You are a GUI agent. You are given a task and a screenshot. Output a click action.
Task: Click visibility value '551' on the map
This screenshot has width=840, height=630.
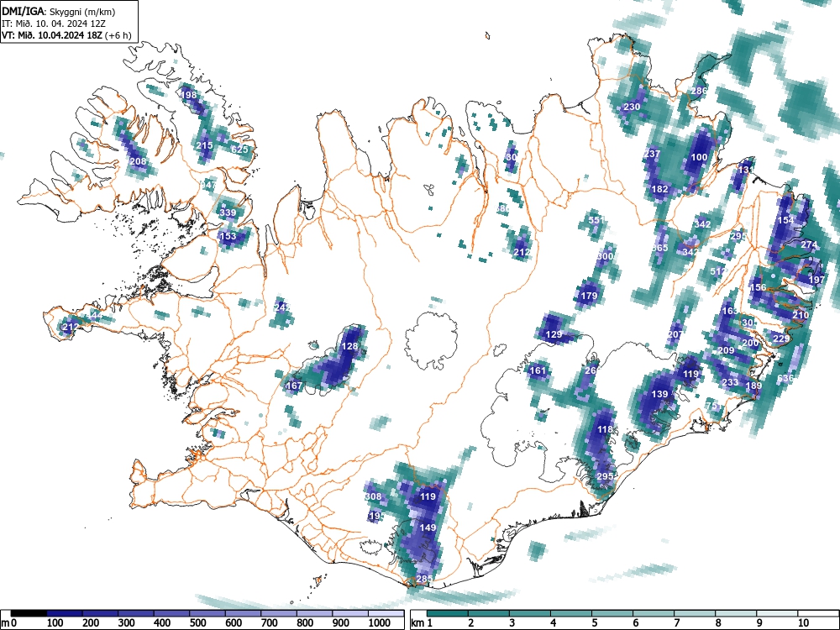click(x=596, y=219)
